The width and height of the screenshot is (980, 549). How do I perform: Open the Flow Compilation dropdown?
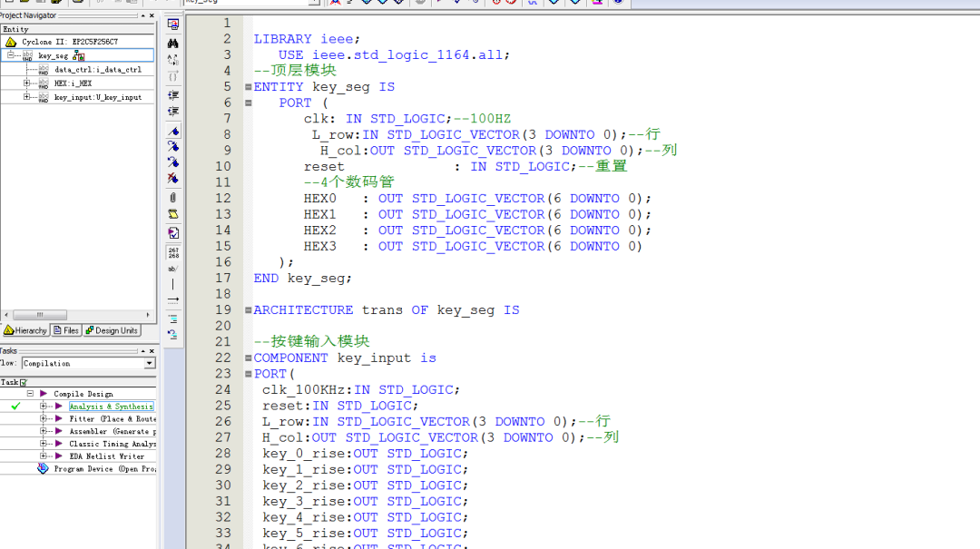150,363
